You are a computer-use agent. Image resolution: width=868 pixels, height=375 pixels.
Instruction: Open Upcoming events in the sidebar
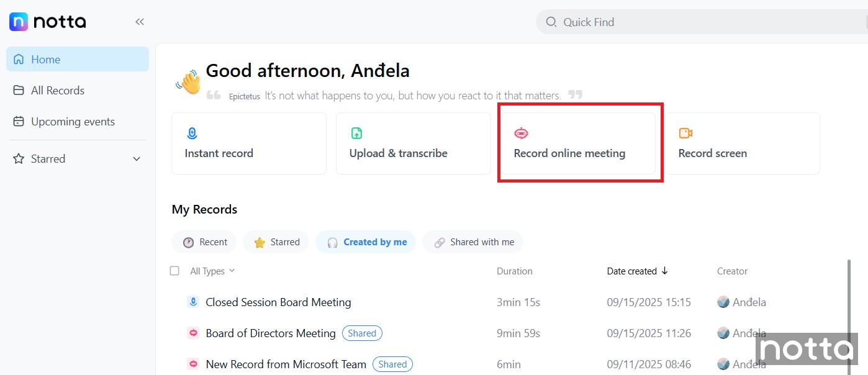click(x=73, y=122)
